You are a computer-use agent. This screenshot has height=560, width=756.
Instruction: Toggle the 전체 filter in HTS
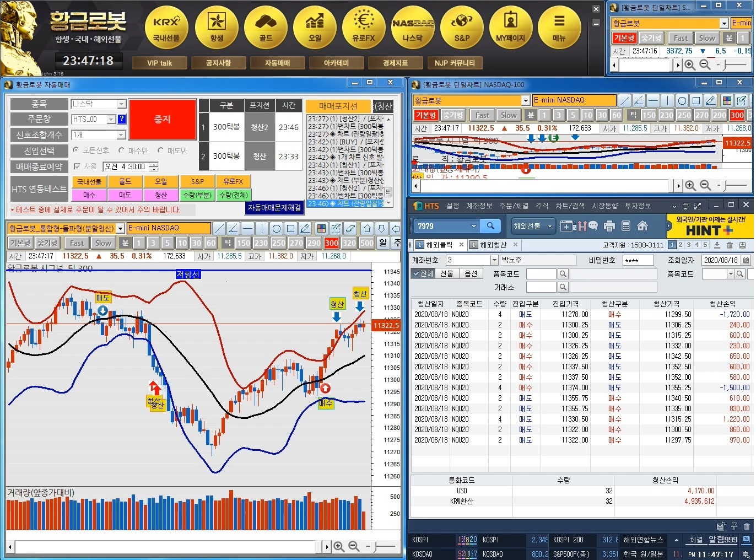423,273
